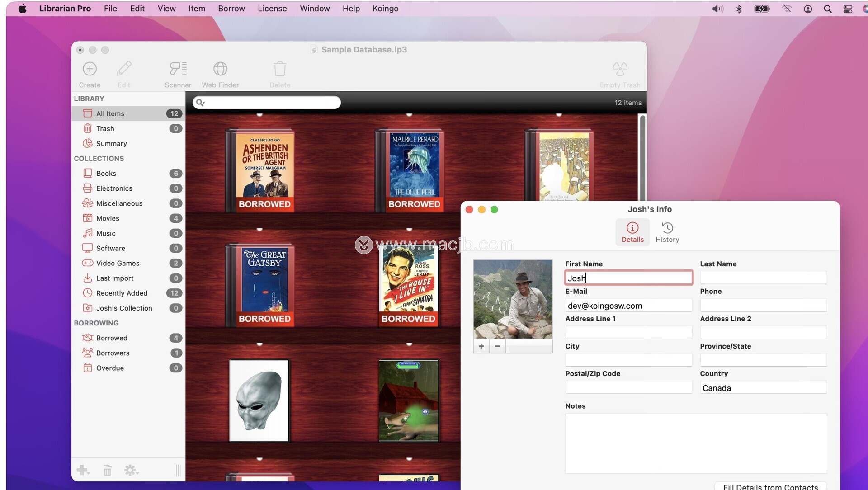Remove photo with minus button under portrait
Viewport: 868px width, 490px height.
pos(497,346)
